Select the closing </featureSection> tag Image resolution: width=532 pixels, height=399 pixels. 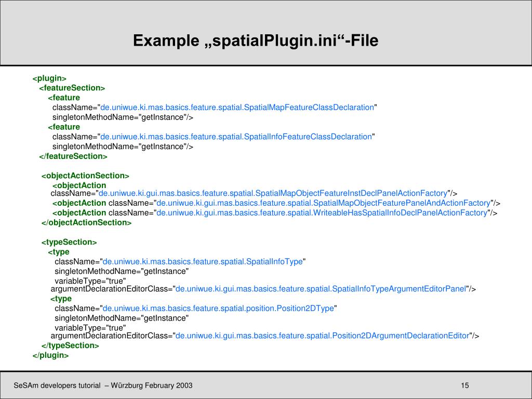[x=73, y=156]
